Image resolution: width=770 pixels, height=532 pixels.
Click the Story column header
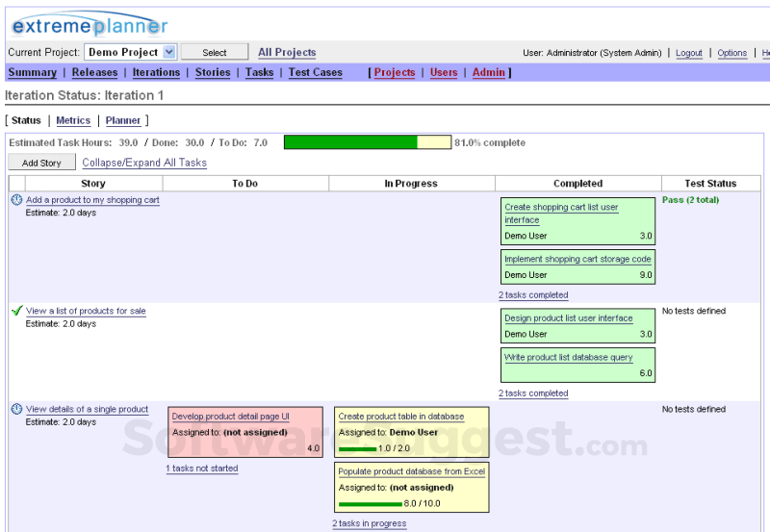coord(93,184)
